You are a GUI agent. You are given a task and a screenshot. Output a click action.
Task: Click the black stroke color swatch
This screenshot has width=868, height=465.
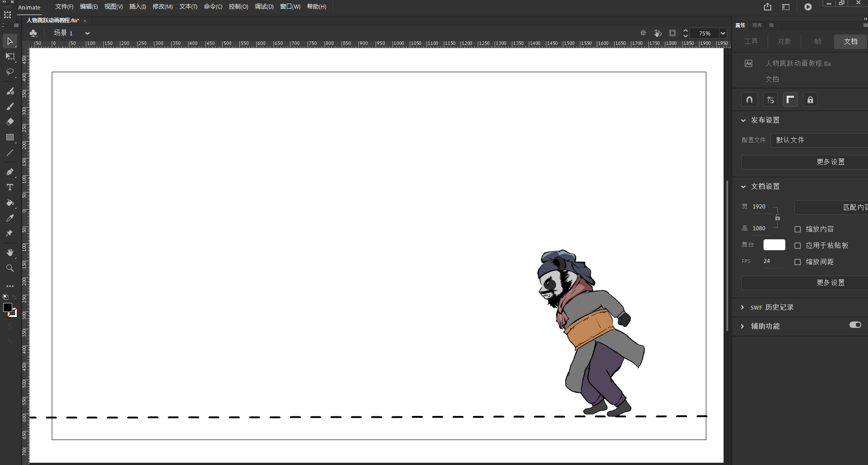tap(8, 307)
